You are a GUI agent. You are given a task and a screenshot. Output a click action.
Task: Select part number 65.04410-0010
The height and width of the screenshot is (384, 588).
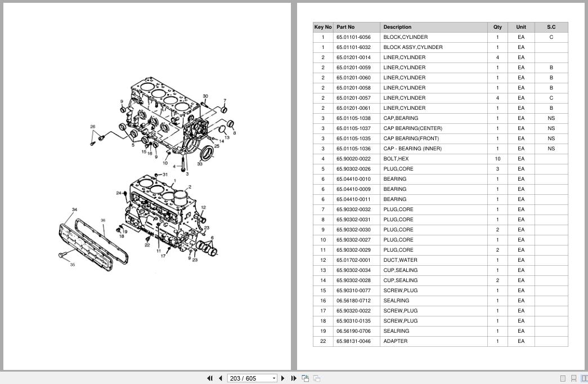coord(353,179)
